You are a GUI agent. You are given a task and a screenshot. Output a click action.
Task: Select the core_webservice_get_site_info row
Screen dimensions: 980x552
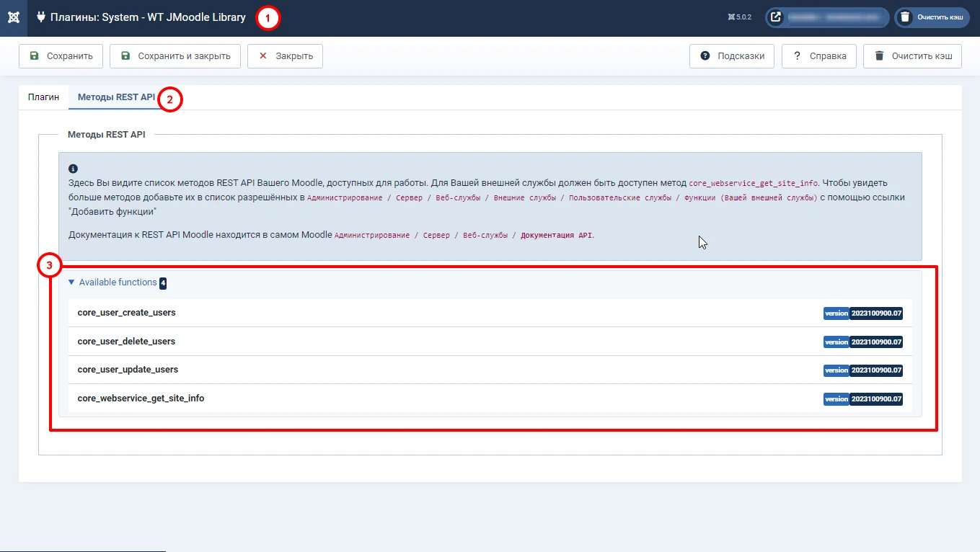(x=141, y=398)
